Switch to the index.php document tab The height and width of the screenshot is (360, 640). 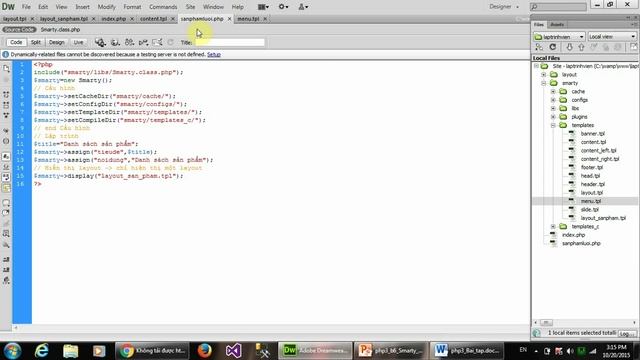coord(113,19)
